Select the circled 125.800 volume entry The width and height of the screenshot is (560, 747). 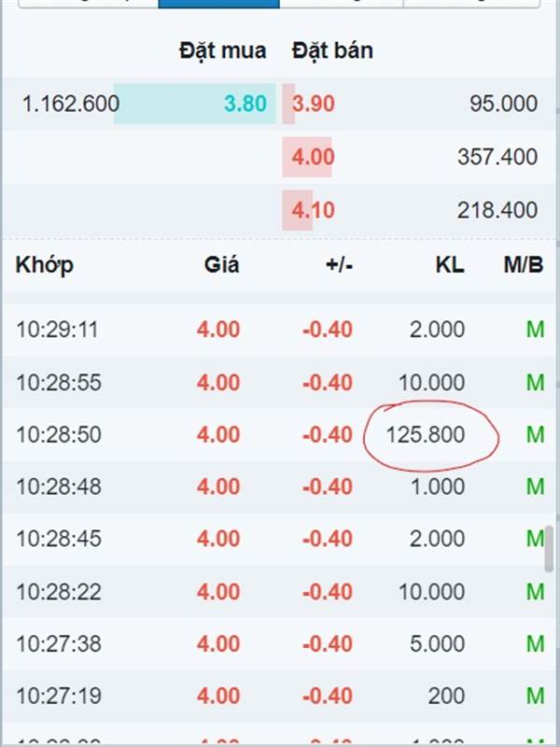(426, 435)
